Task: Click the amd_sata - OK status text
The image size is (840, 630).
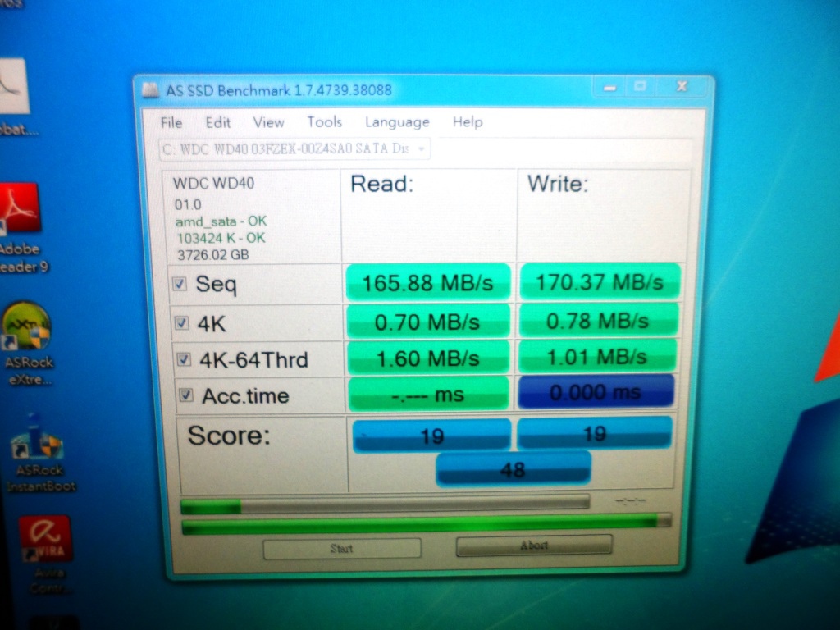Action: (x=221, y=221)
